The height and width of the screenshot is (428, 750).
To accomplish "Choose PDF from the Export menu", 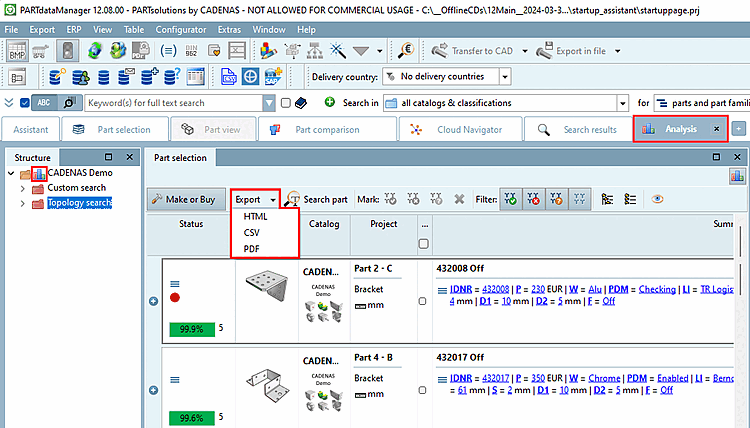I will 251,249.
